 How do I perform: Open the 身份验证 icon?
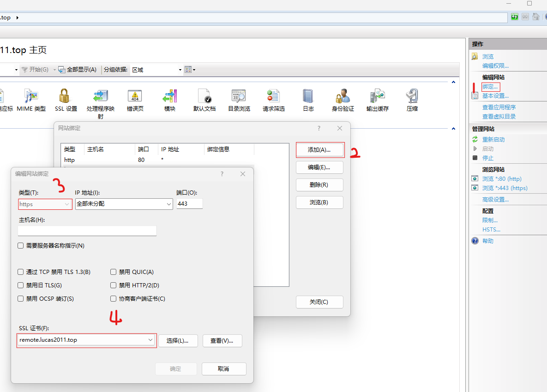click(343, 96)
